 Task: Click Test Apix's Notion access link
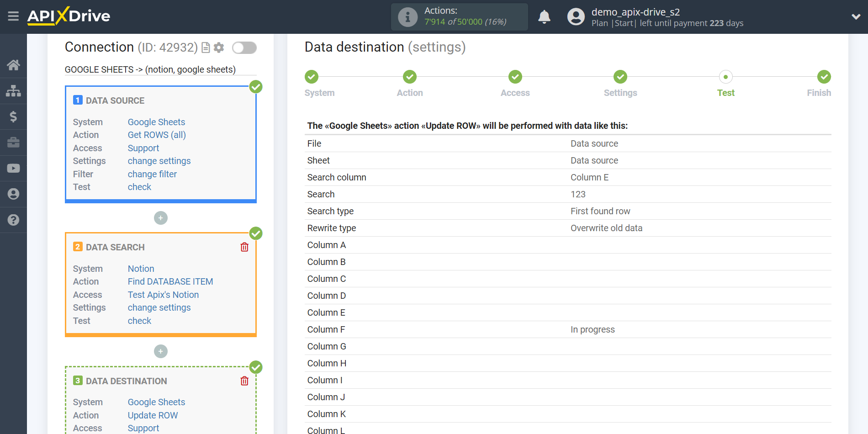point(163,295)
